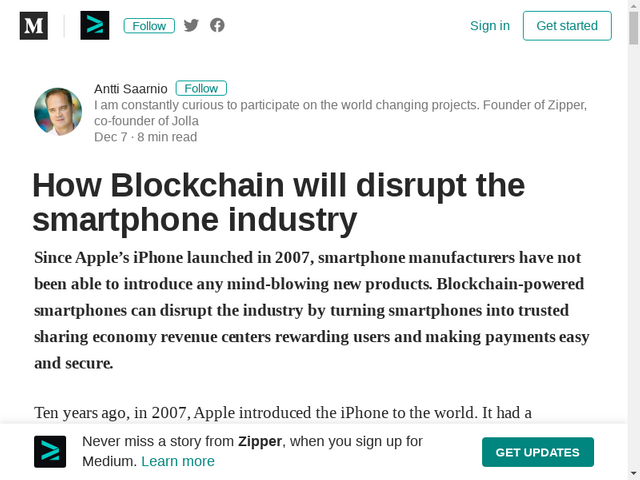Click the bold Zipper name in banner

(260, 442)
